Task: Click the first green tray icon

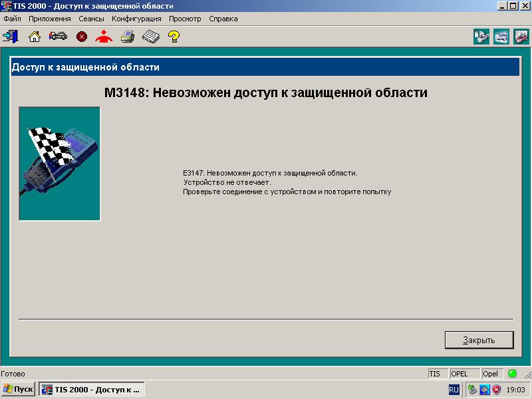Action: [472, 390]
